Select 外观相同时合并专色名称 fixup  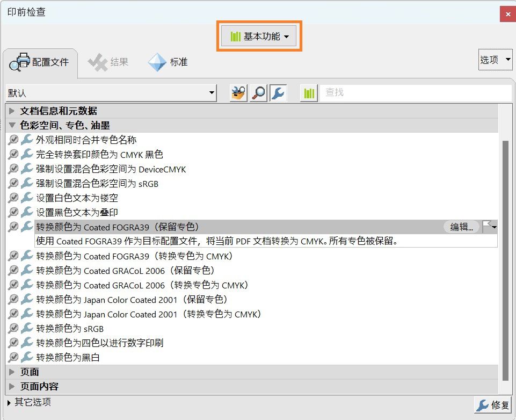(x=86, y=140)
